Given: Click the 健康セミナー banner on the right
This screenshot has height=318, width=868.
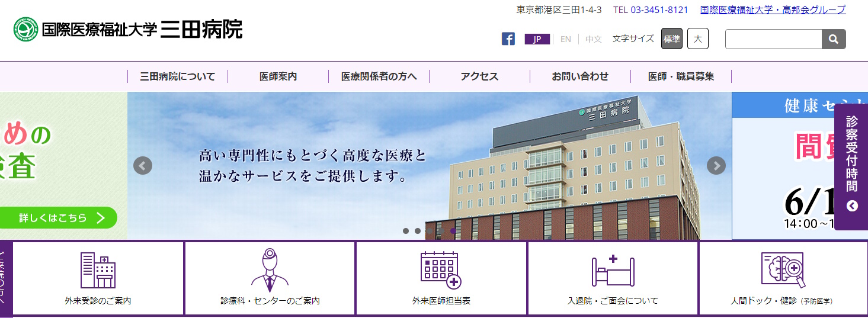Looking at the screenshot, I should (x=800, y=166).
